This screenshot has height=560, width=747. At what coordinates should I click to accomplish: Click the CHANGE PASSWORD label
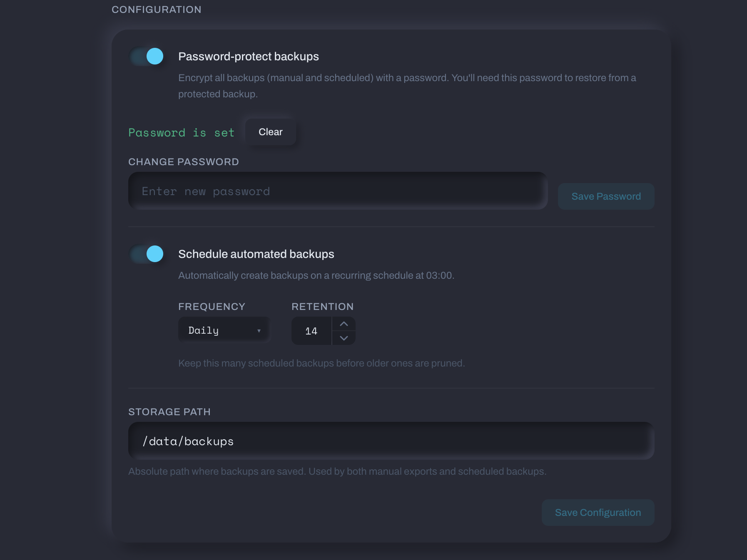click(x=183, y=162)
